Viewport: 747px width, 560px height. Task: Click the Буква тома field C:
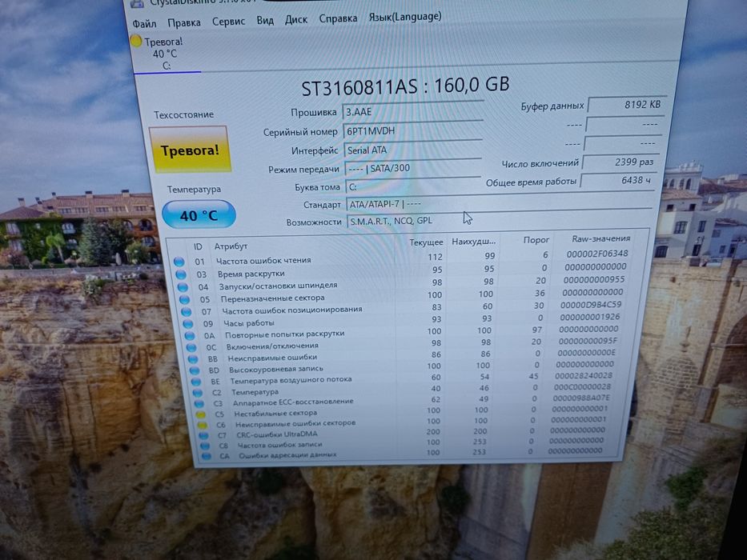tap(412, 186)
